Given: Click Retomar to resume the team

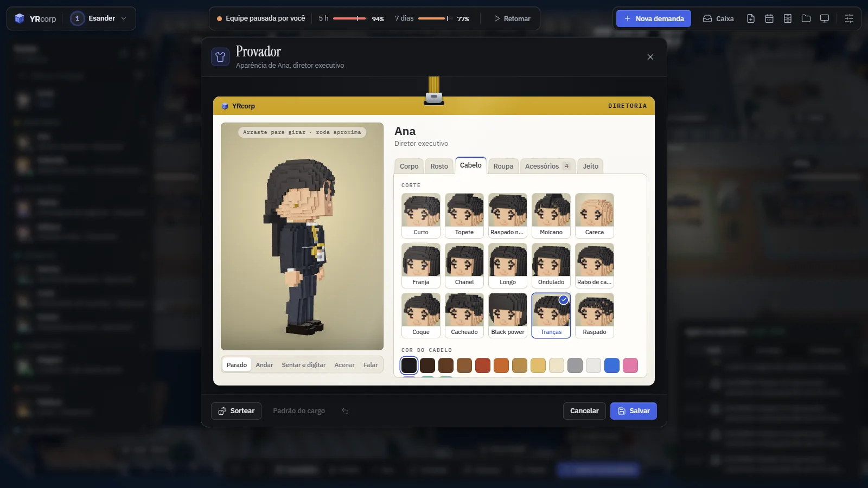Looking at the screenshot, I should pos(512,18).
